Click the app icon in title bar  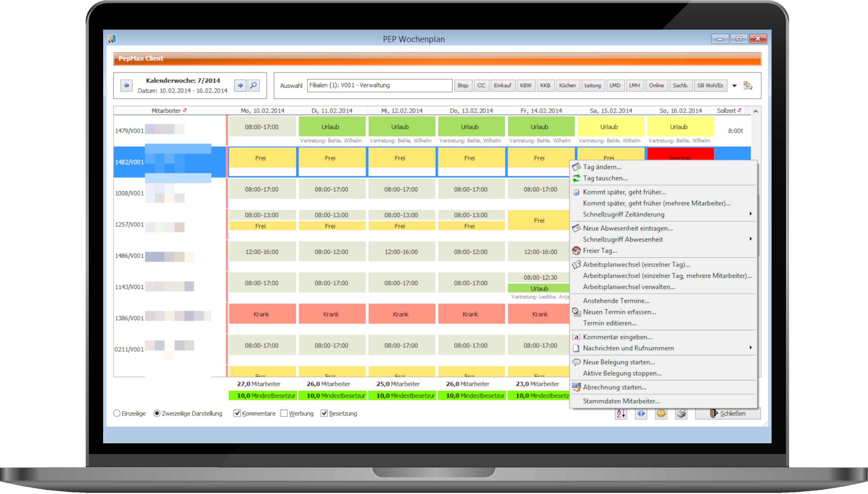coord(112,39)
